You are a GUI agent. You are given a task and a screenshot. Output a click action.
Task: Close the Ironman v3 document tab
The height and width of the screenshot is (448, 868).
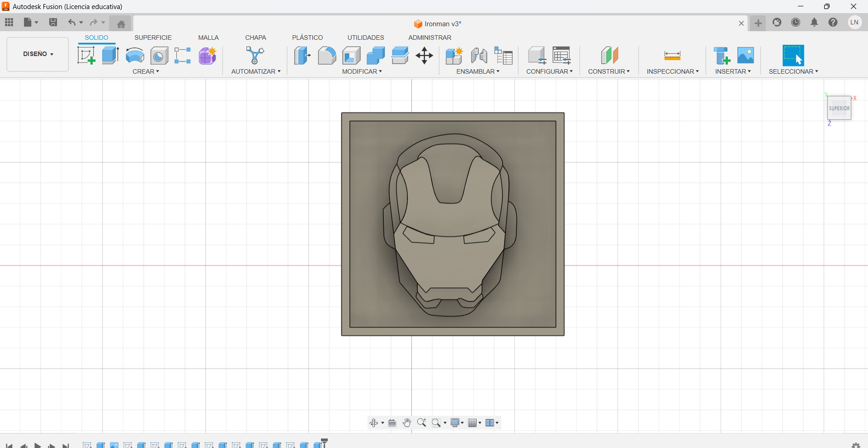click(741, 24)
